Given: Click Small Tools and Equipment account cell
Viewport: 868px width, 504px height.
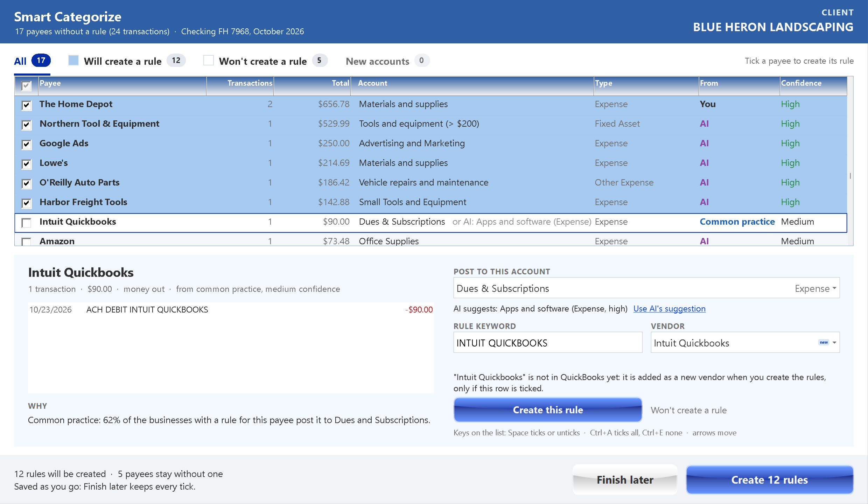Looking at the screenshot, I should [x=412, y=202].
